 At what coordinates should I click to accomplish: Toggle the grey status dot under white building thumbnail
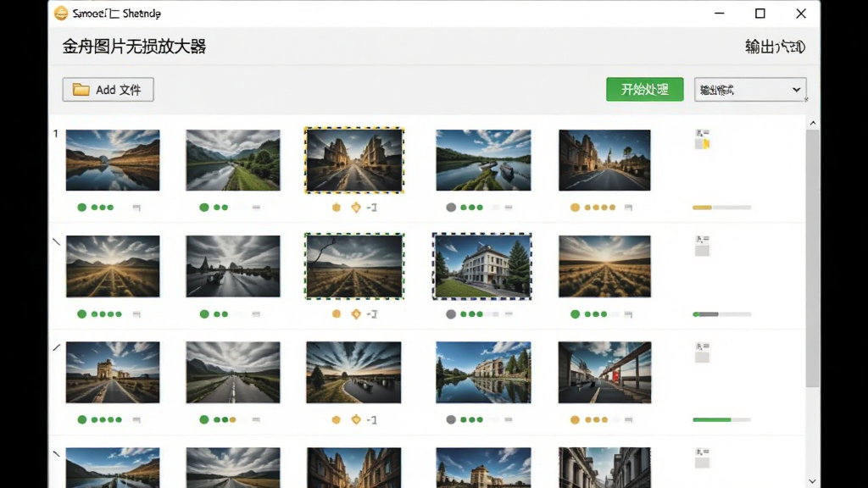pyautogui.click(x=451, y=313)
